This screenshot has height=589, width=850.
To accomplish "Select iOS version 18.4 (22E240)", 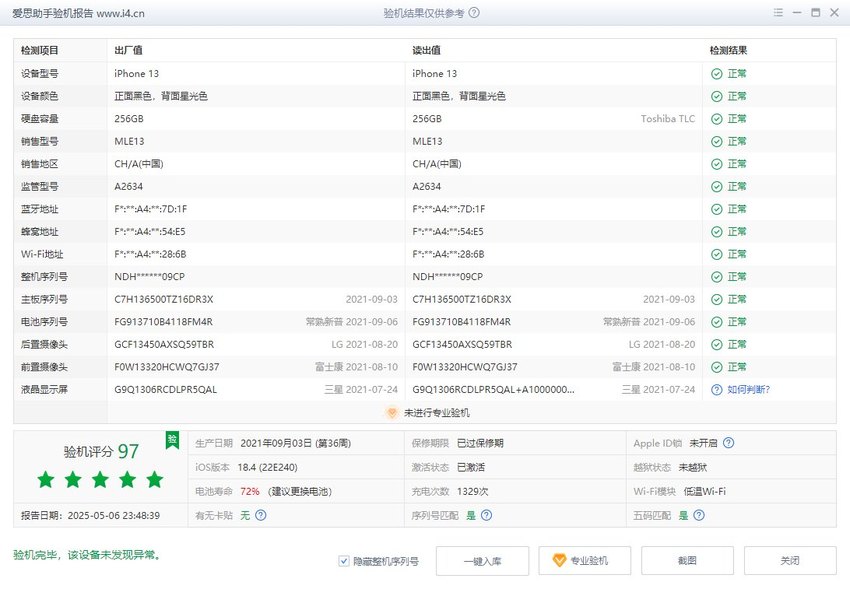I will (x=267, y=467).
